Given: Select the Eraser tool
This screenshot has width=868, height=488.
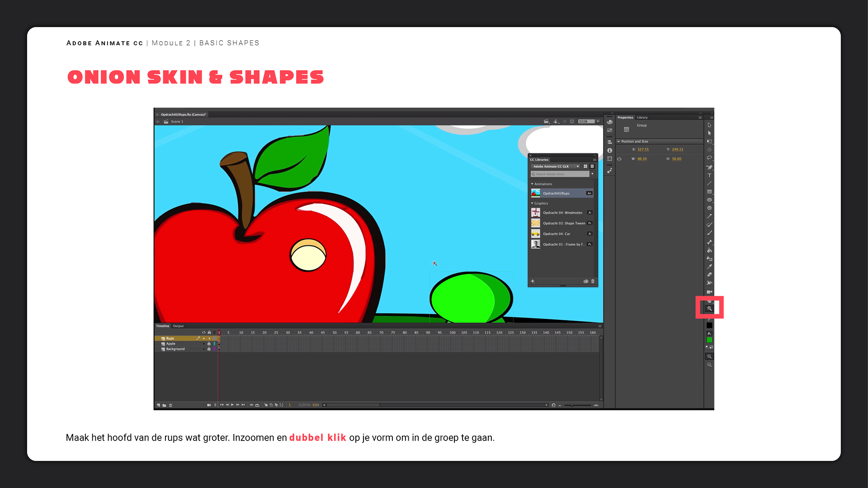Looking at the screenshot, I should click(709, 275).
